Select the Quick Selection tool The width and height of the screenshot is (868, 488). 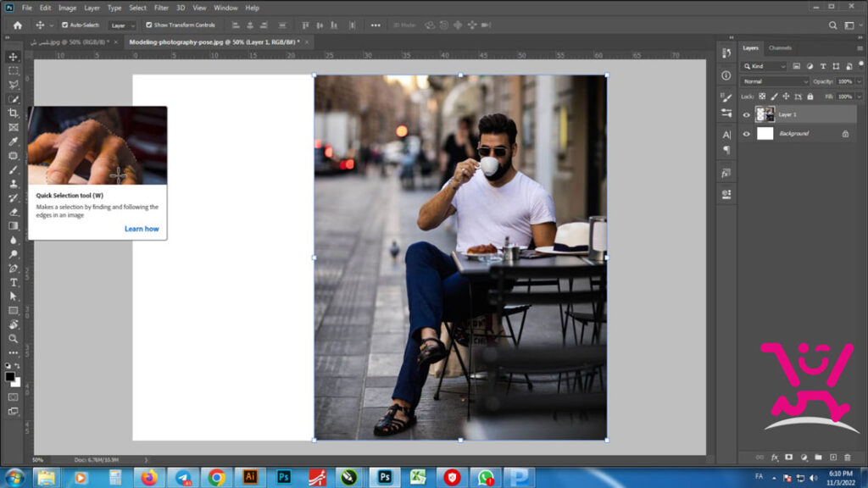(14, 99)
